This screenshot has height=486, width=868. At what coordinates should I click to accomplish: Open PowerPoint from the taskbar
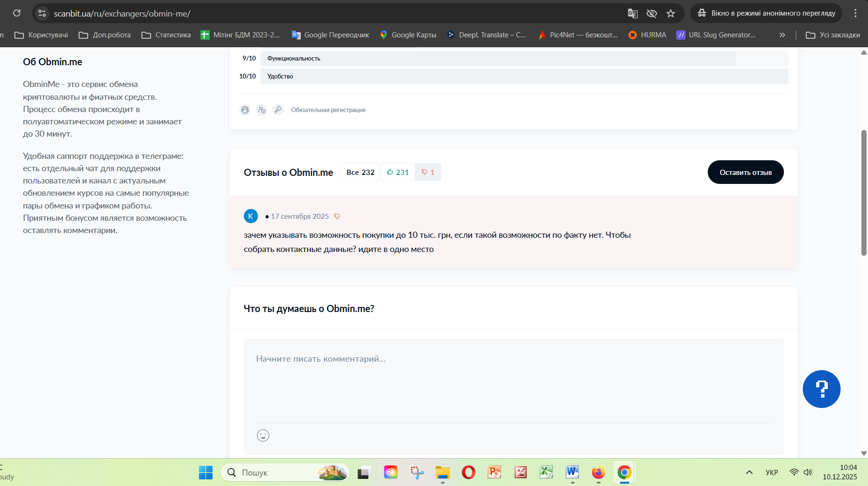[495, 472]
